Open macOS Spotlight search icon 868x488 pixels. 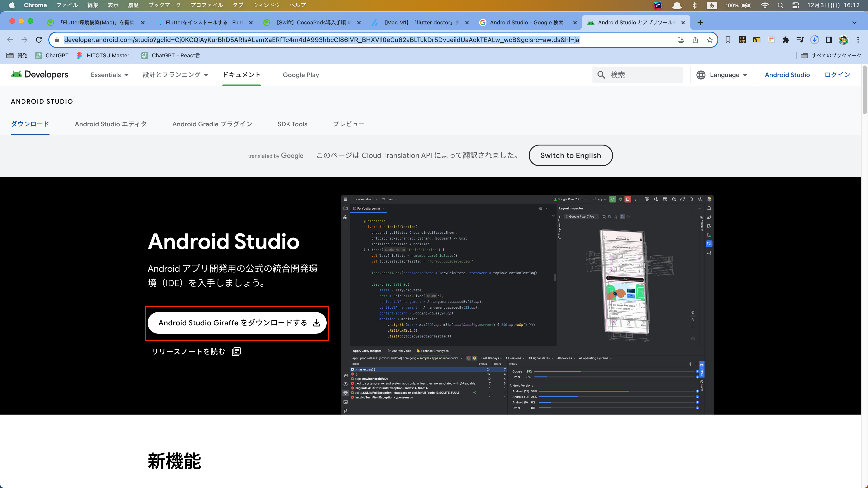tap(780, 5)
